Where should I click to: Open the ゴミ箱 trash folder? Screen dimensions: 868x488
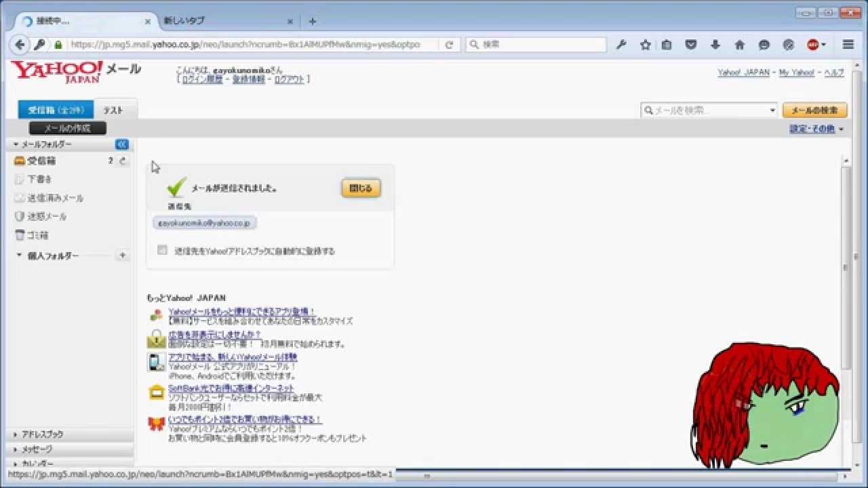coord(38,235)
